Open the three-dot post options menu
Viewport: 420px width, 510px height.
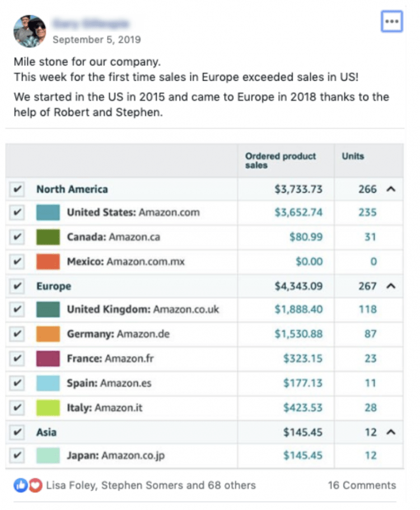click(x=391, y=21)
